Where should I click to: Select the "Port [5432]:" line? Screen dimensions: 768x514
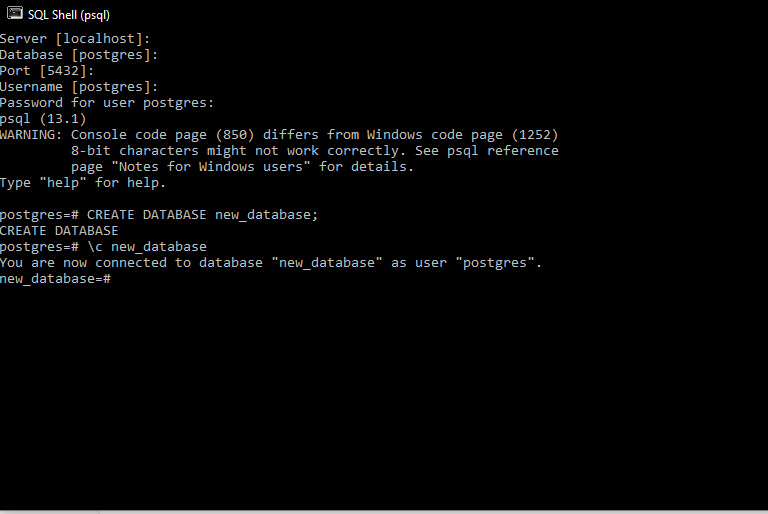coord(47,71)
